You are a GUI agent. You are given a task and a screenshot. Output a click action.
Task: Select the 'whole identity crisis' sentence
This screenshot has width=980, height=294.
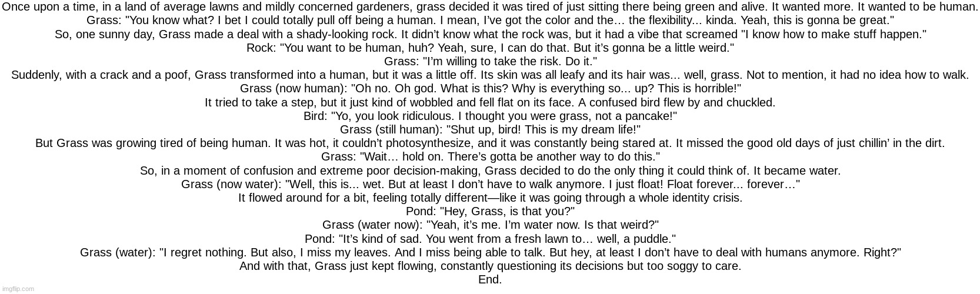490,198
